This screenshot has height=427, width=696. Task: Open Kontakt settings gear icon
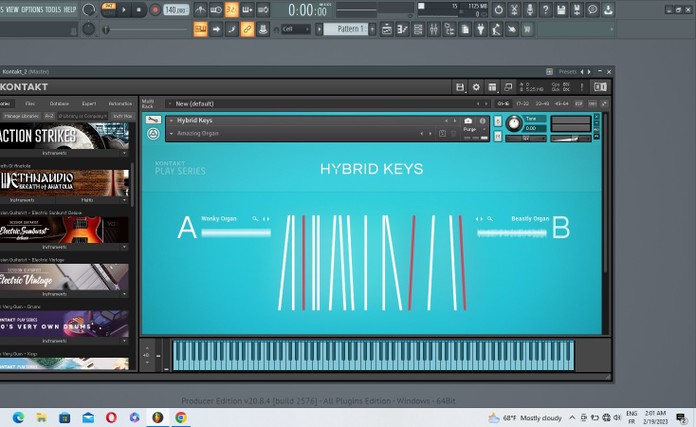click(x=476, y=88)
